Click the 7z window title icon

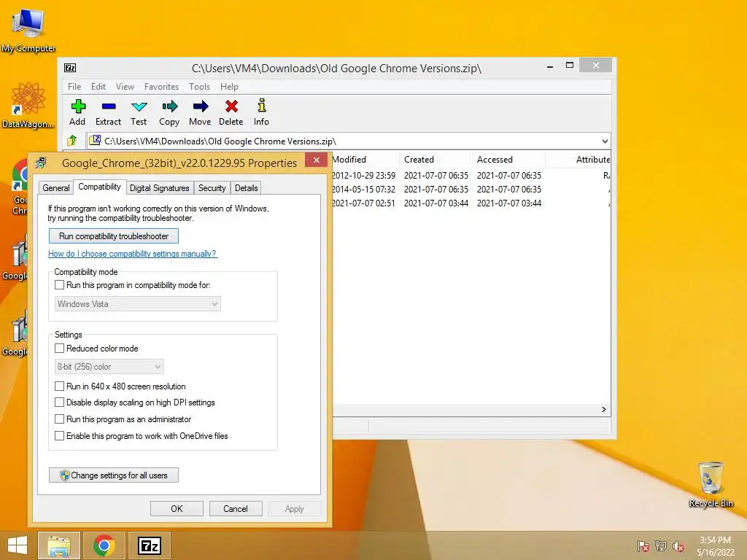coord(70,68)
